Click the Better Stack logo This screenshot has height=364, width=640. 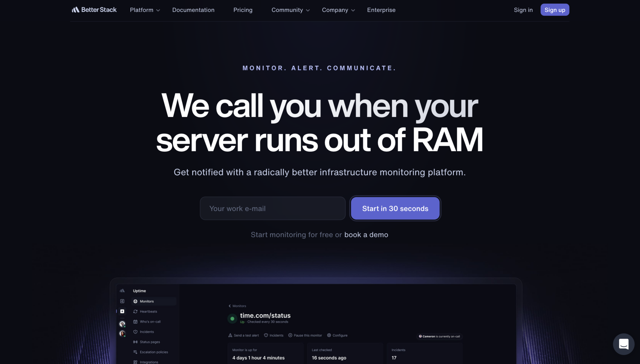coord(94,10)
